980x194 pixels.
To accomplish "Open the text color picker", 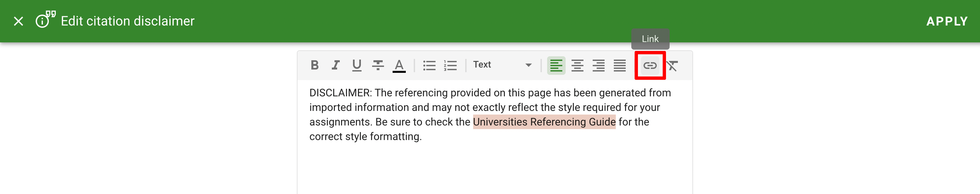I will [399, 65].
